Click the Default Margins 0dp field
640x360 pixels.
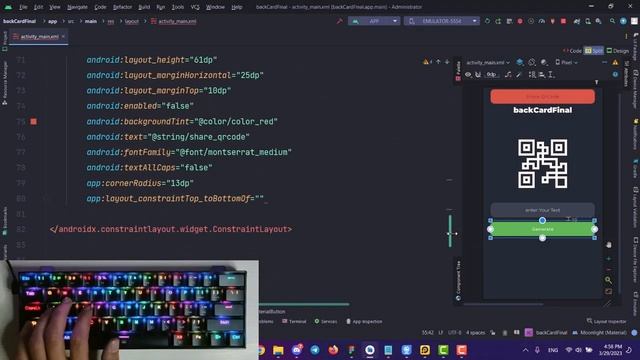492,75
